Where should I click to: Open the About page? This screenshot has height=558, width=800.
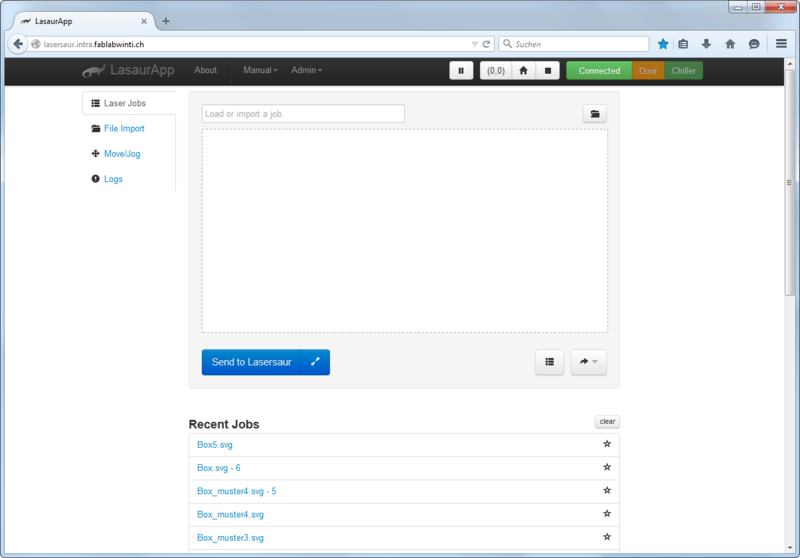pos(205,70)
